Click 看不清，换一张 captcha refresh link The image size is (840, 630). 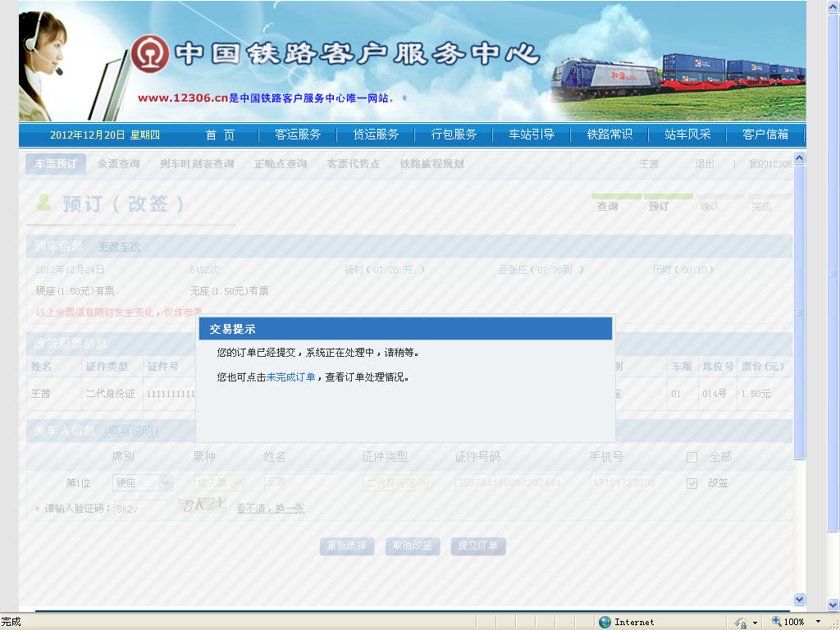pos(271,509)
